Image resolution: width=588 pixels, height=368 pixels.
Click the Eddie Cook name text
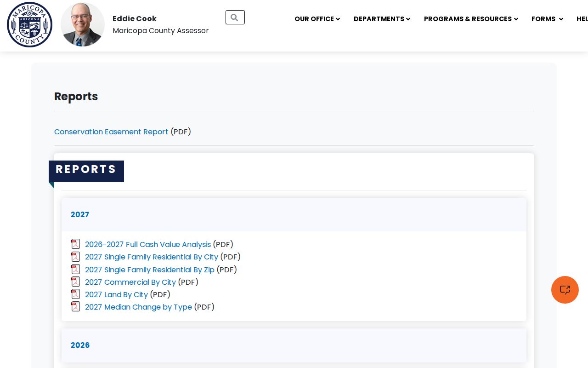point(135,19)
